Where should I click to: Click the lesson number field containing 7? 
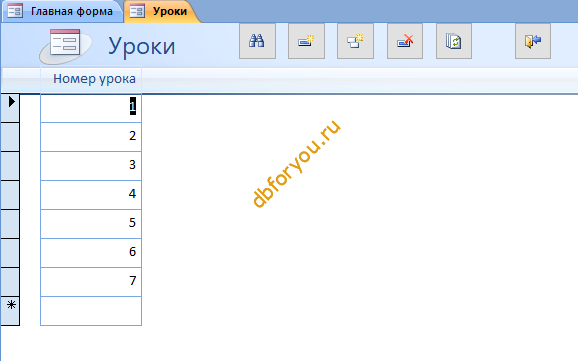[91, 282]
